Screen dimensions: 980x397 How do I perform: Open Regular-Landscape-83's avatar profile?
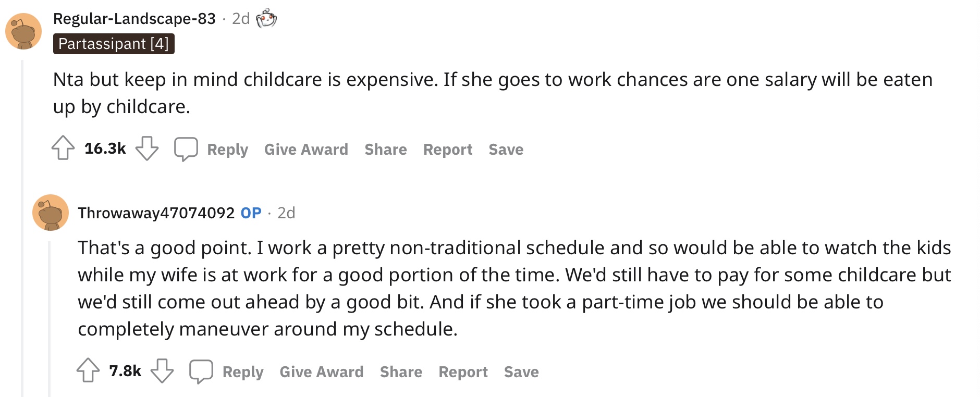[x=23, y=31]
